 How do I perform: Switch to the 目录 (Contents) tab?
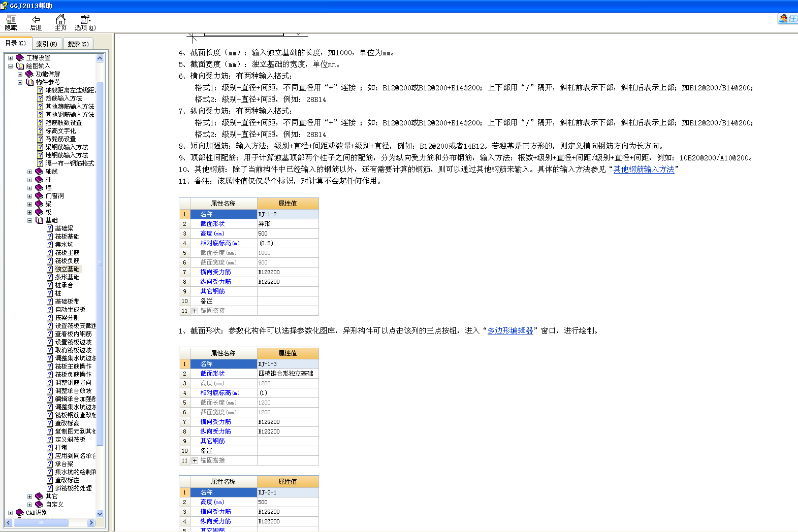pyautogui.click(x=15, y=43)
